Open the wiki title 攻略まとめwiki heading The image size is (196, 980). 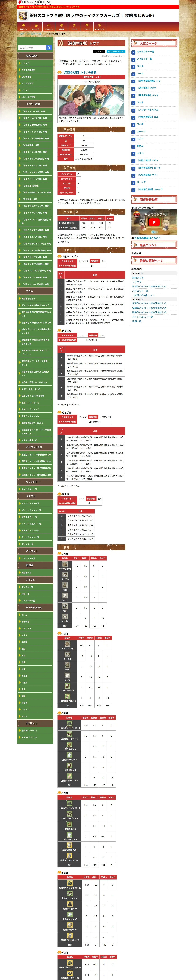pos(91,16)
